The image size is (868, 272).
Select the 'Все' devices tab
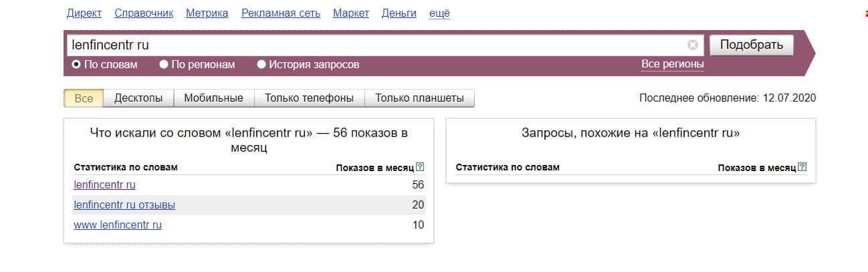tap(84, 98)
